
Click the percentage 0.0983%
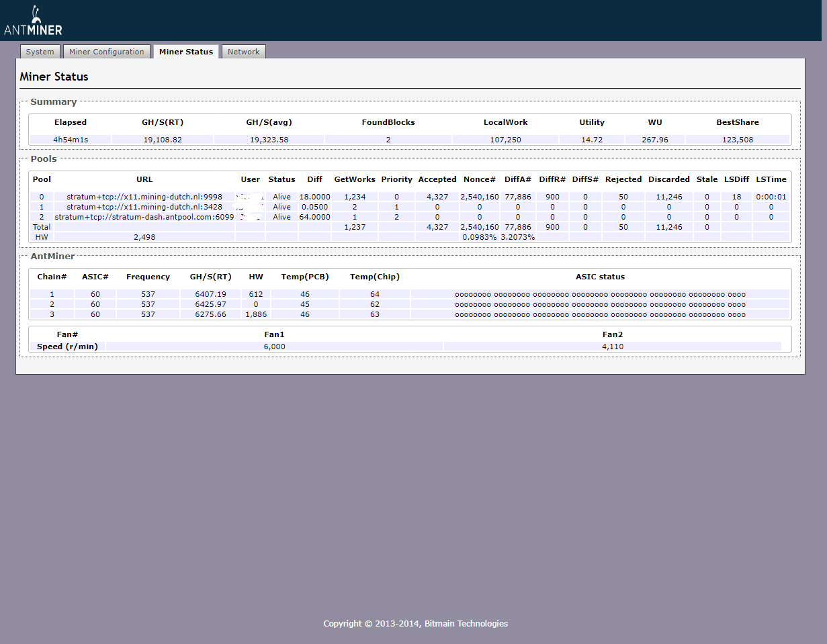coord(480,237)
